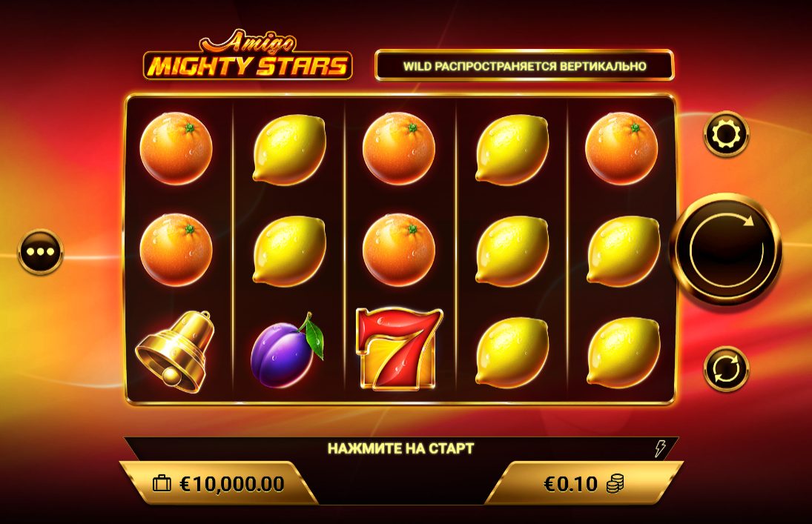
Task: Click the НАЖМИТЕ НА СТАРТ message bar
Action: pyautogui.click(x=401, y=448)
